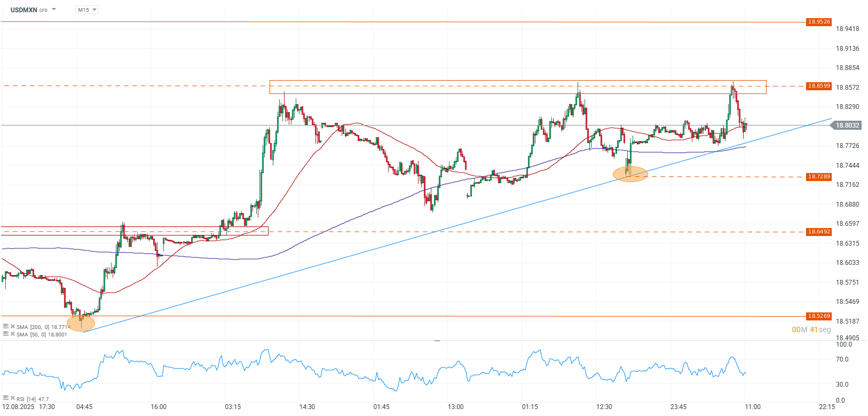The image size is (868, 416).
Task: Open the USDMXN symbol dropdown
Action: click(54, 10)
